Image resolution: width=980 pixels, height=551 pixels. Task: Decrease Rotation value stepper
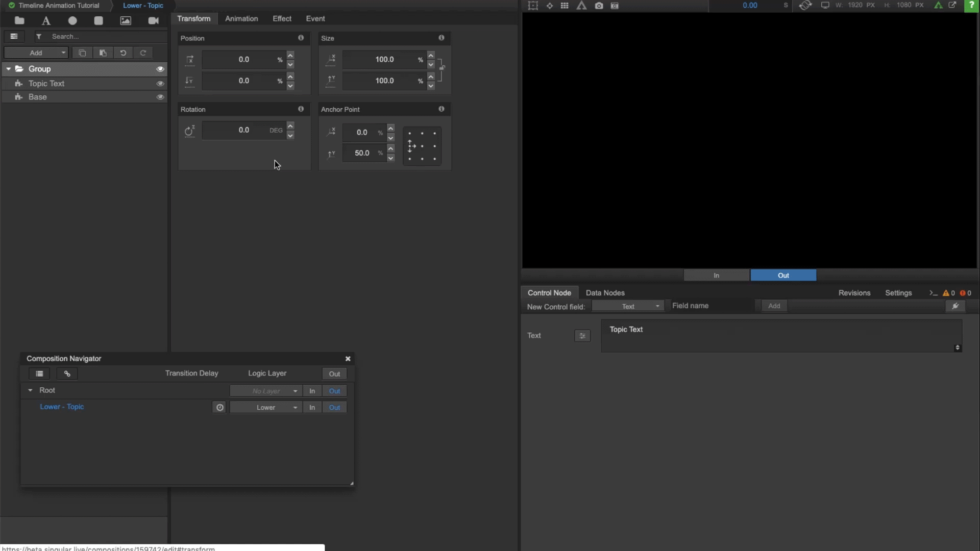click(290, 135)
